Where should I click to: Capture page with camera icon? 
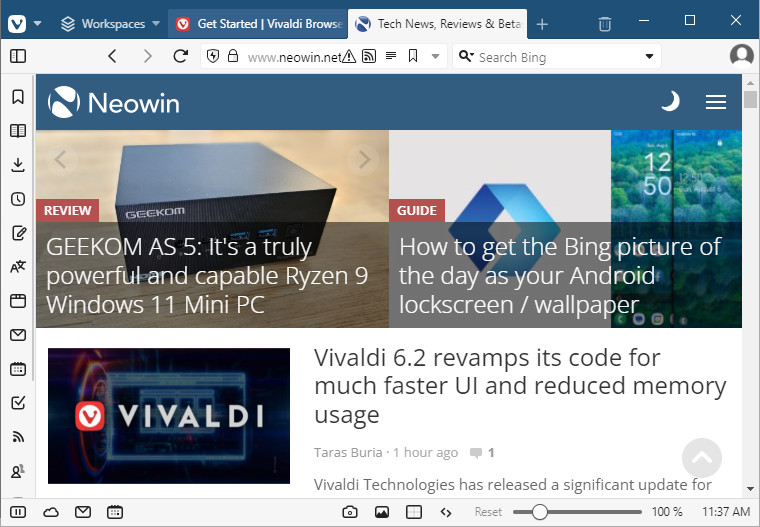coord(350,512)
